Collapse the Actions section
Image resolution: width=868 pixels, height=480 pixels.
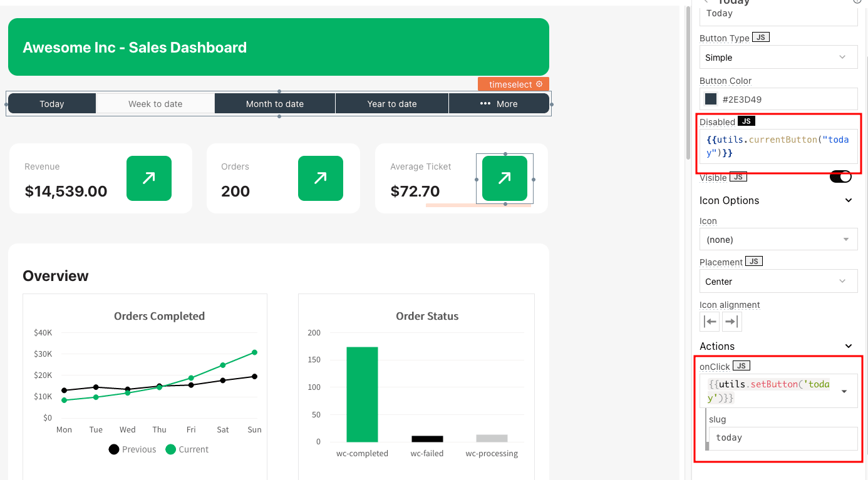point(849,346)
